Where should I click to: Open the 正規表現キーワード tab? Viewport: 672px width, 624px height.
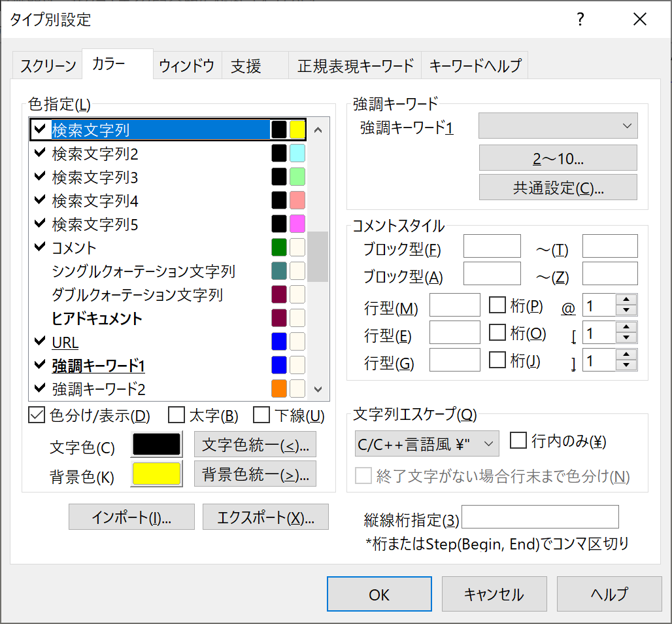356,65
